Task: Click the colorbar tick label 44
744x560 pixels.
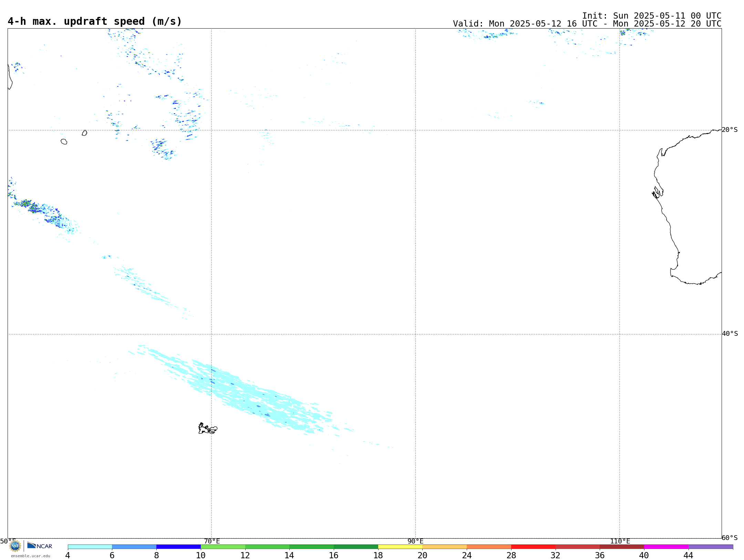Action: [688, 555]
